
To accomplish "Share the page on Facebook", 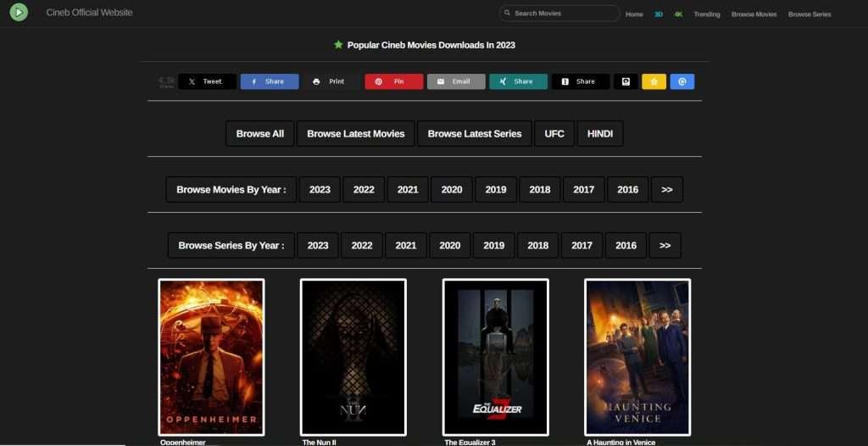I will [270, 81].
